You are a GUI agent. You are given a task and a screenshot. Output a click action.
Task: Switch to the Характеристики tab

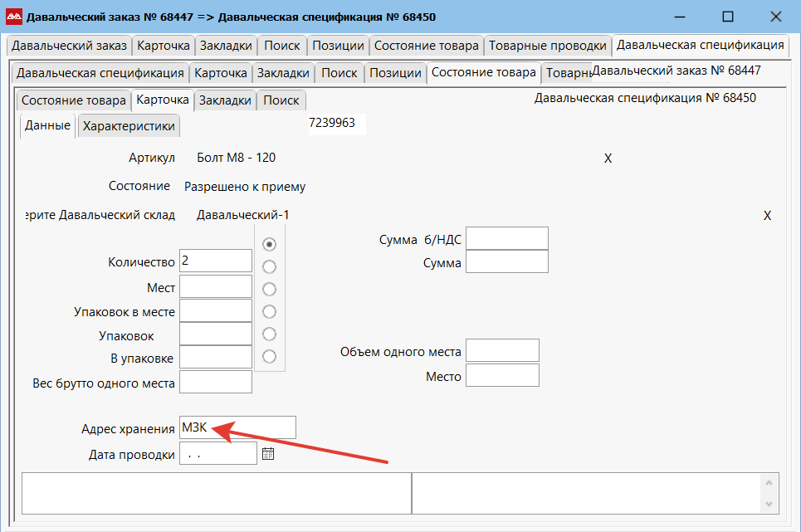(129, 126)
